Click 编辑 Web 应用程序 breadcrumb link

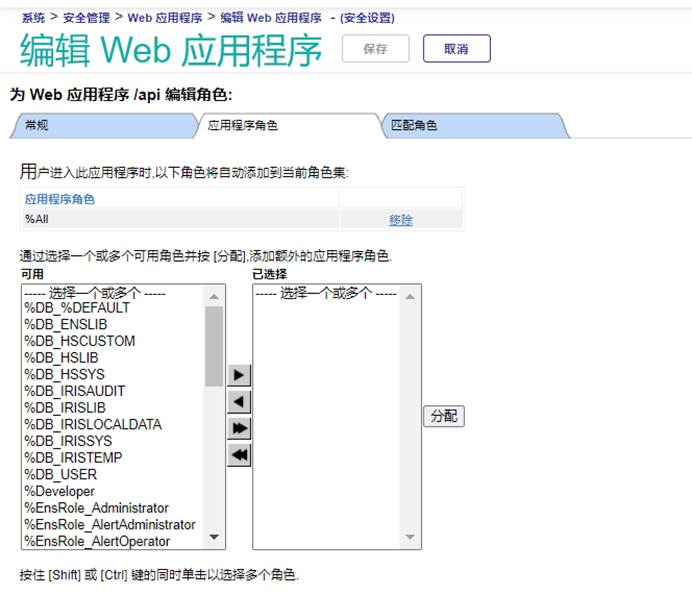tap(271, 18)
